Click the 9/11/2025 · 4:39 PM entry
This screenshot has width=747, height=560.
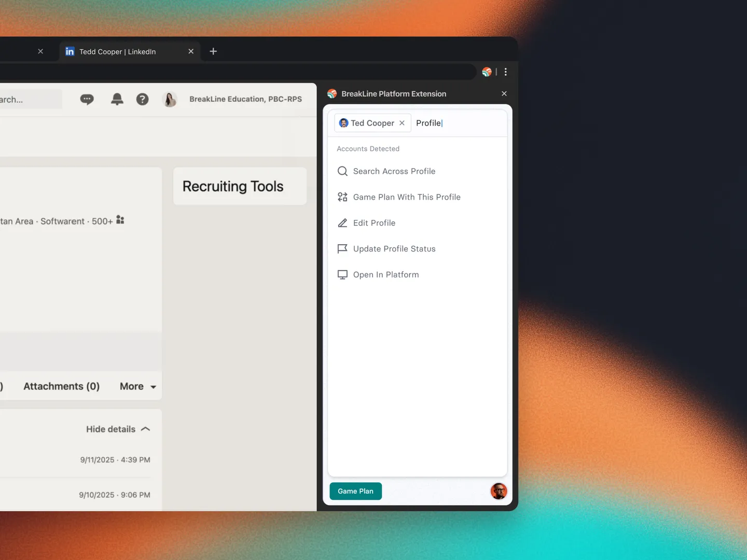pyautogui.click(x=115, y=460)
